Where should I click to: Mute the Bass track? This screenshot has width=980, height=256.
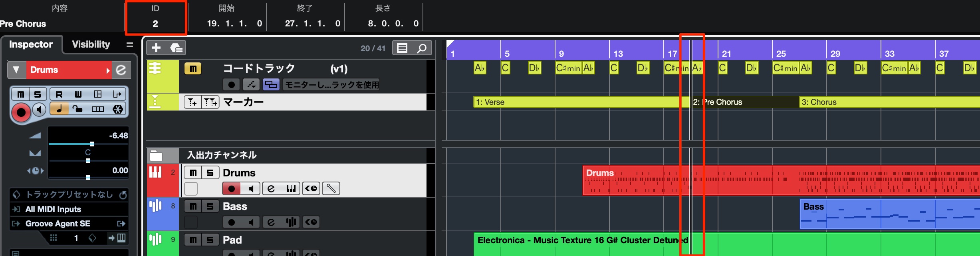[x=193, y=206]
